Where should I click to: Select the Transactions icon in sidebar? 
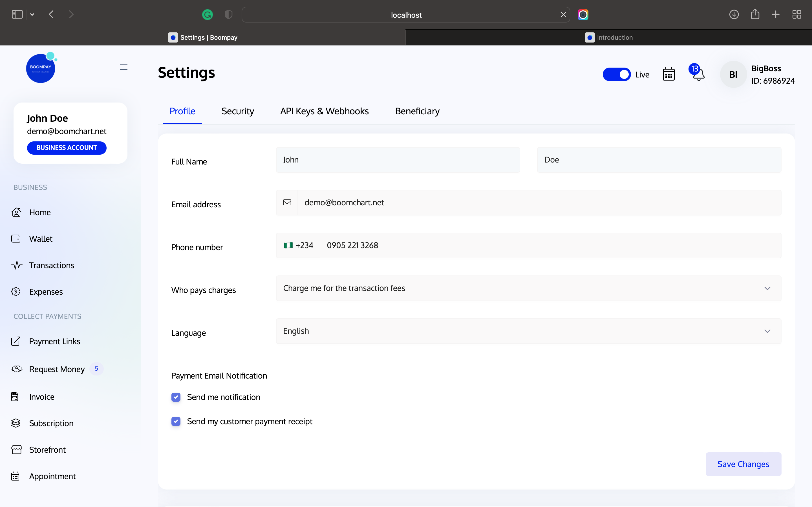[x=16, y=265]
